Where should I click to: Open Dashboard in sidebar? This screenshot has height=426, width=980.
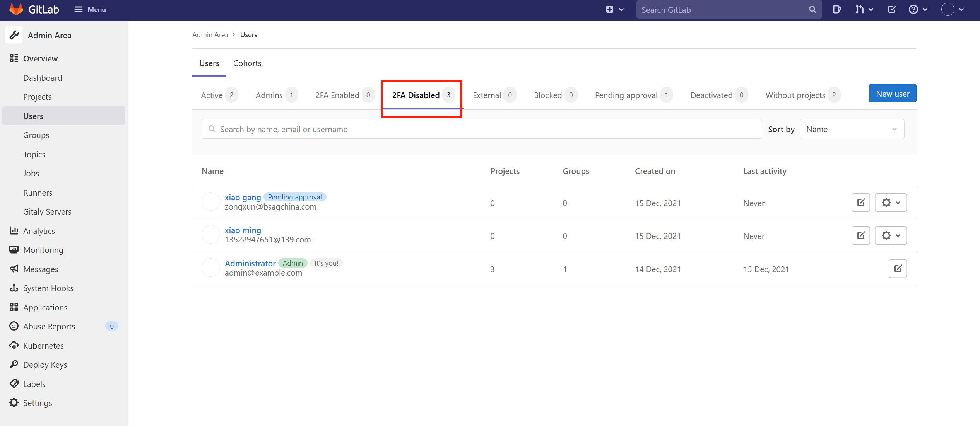(43, 78)
